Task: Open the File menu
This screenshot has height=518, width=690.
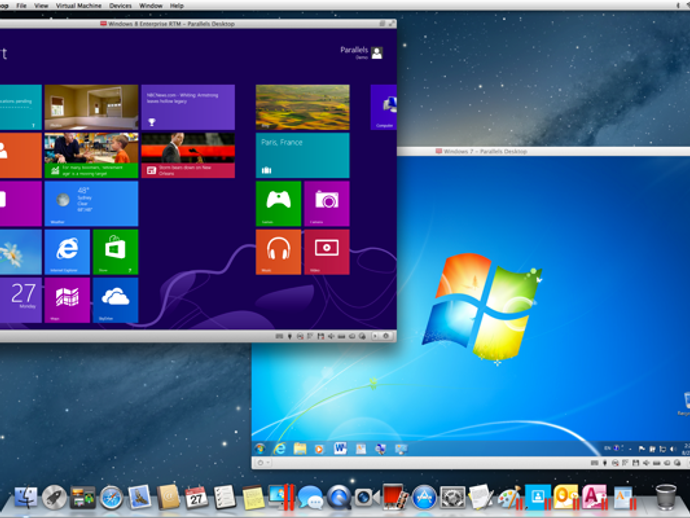Action: click(21, 6)
